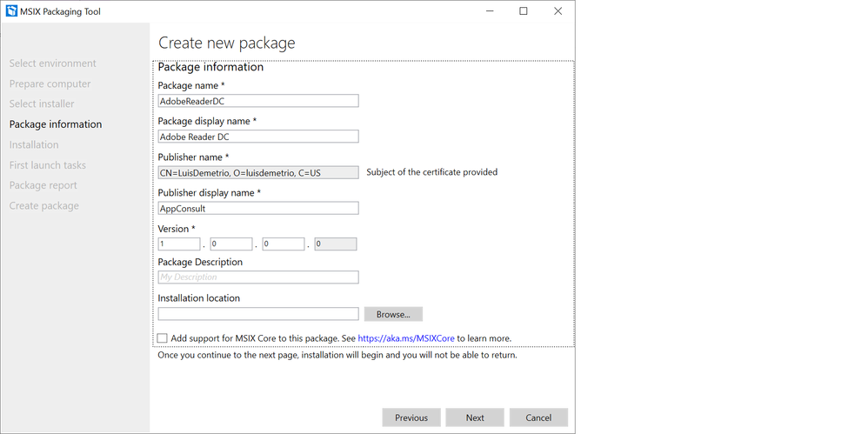
Task: Click the 'Package Description' label
Action: point(200,262)
